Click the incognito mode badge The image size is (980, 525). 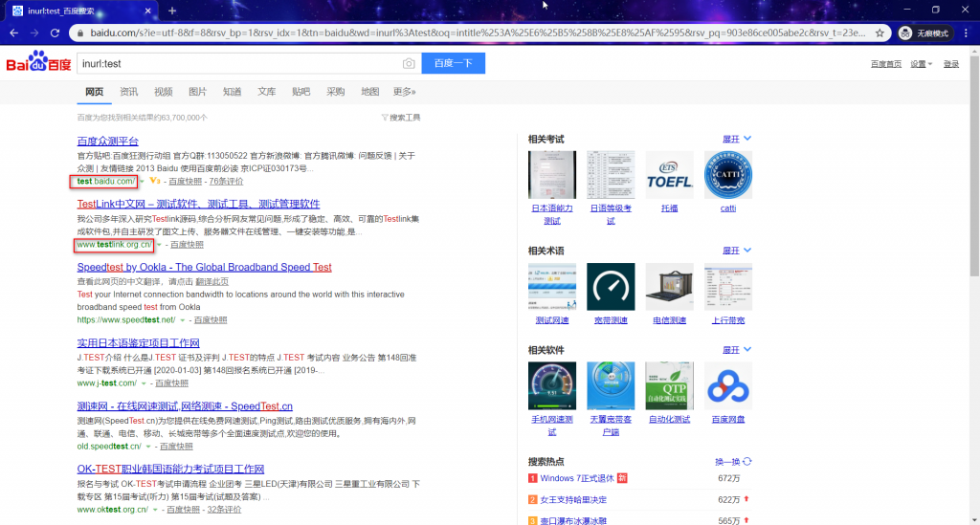tap(924, 33)
